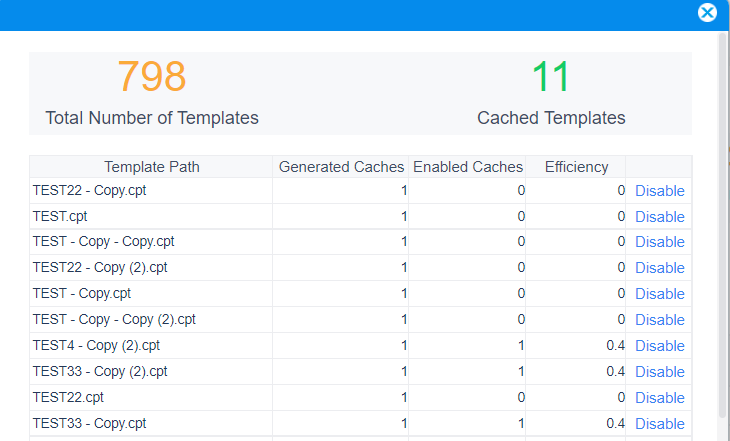
Task: Select the TEST4 - Copy (2).cpt path
Action: pos(96,346)
